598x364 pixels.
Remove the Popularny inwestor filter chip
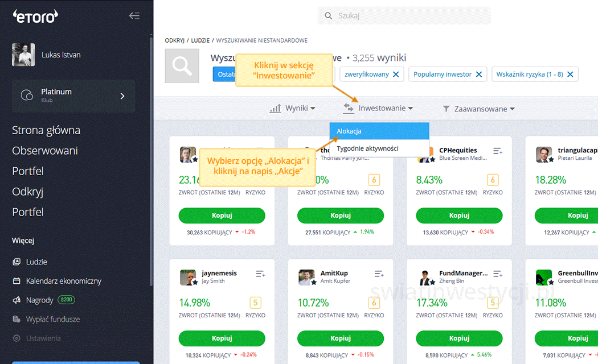[479, 75]
